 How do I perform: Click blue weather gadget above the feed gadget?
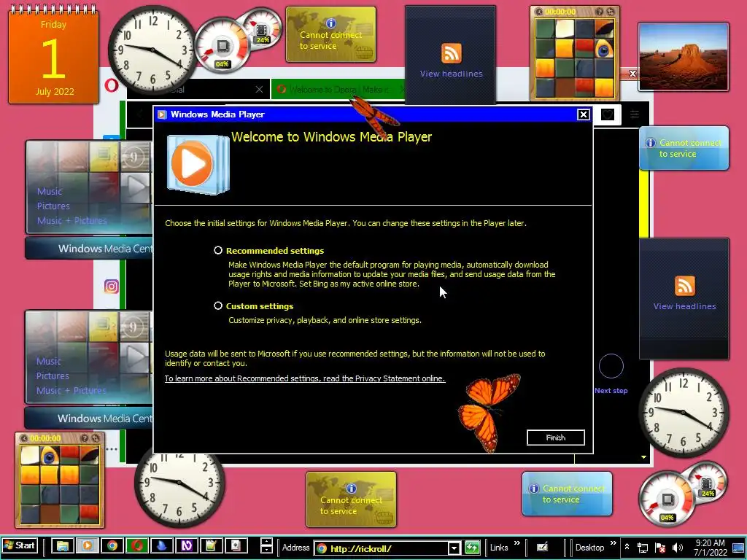pos(684,148)
